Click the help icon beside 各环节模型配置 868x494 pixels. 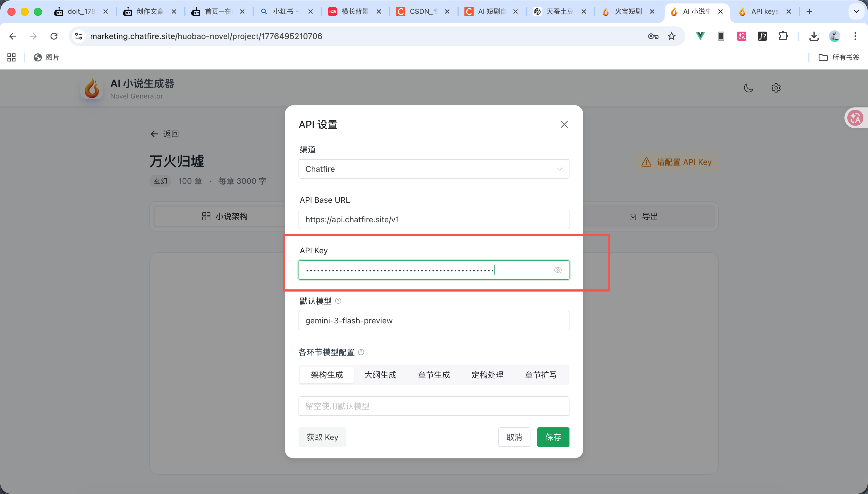(x=361, y=352)
